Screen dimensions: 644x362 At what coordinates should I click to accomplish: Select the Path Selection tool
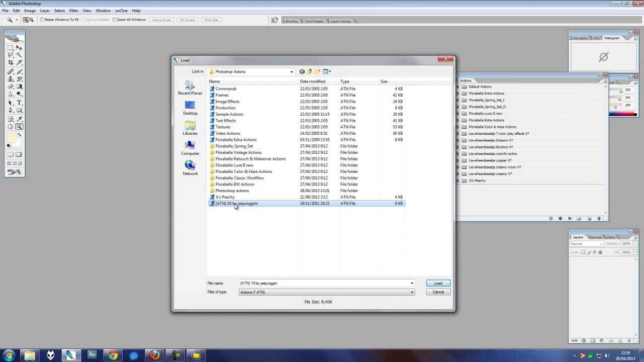[x=10, y=103]
